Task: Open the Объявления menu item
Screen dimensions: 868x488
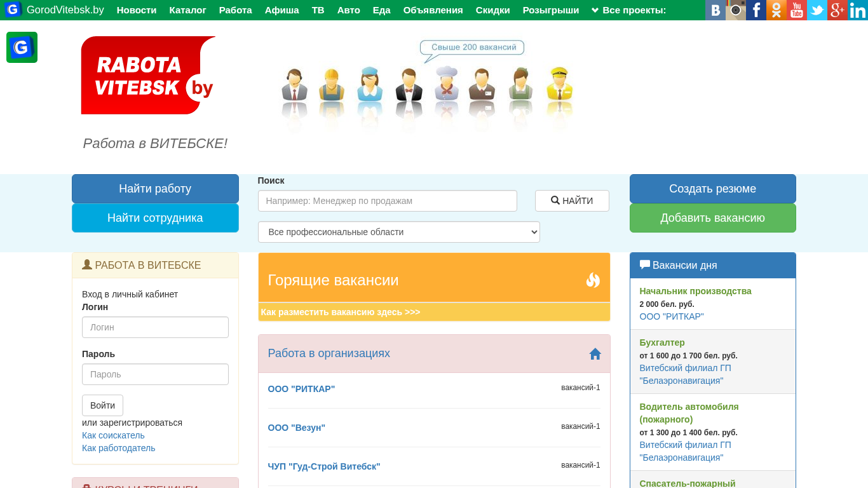Action: pyautogui.click(x=433, y=10)
